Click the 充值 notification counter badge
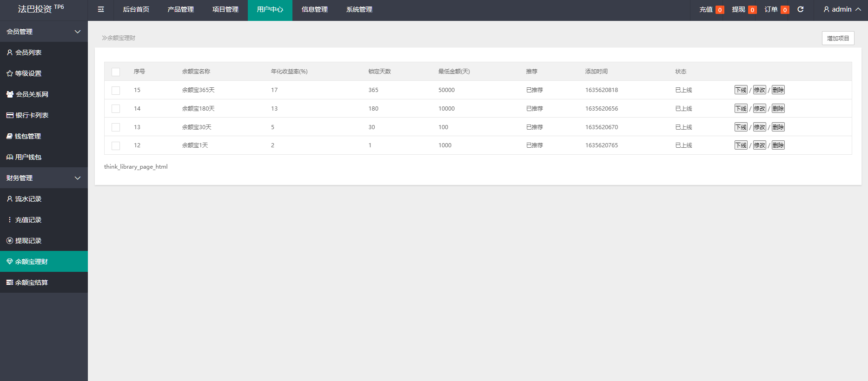This screenshot has height=381, width=868. point(720,10)
